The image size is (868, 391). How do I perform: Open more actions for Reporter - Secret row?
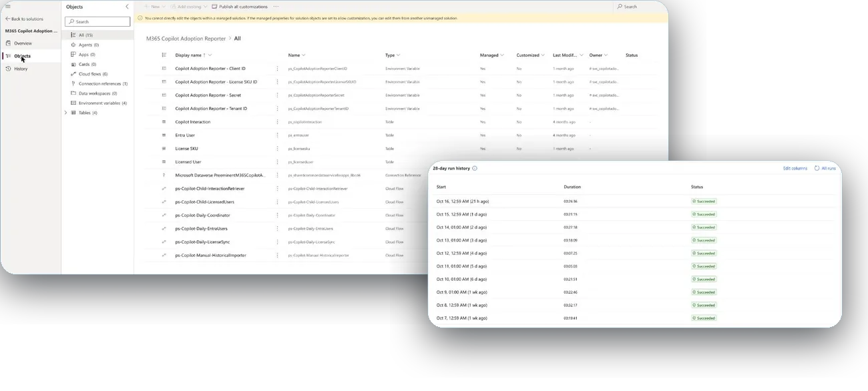point(277,95)
